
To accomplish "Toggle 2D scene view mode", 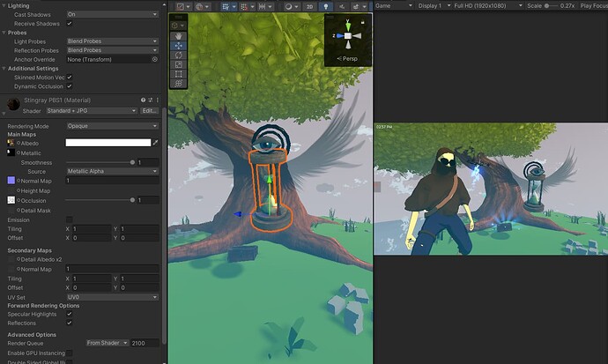I will point(310,6).
